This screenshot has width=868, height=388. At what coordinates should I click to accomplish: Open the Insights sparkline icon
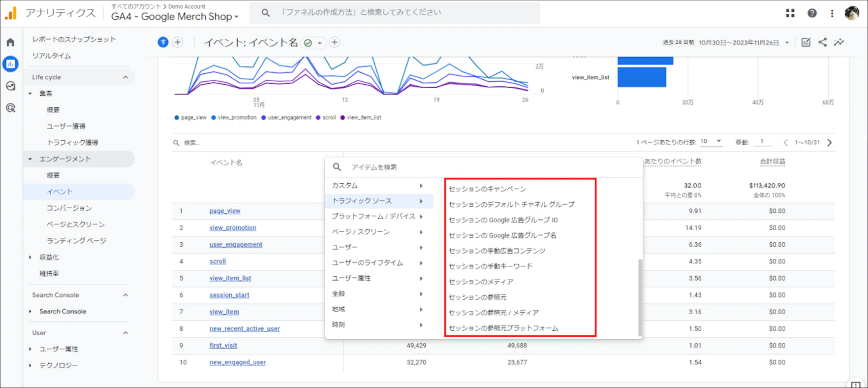pos(839,42)
